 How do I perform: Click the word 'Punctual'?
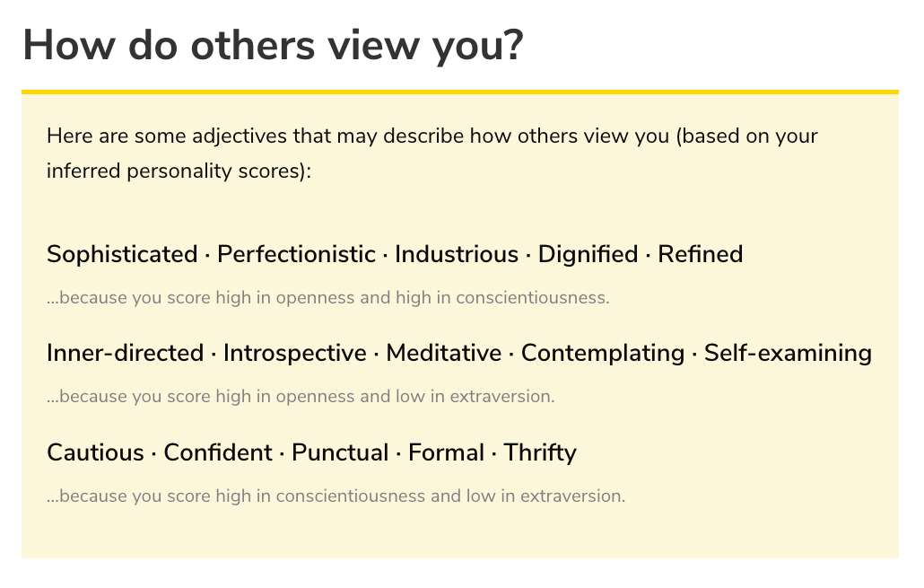tap(340, 452)
